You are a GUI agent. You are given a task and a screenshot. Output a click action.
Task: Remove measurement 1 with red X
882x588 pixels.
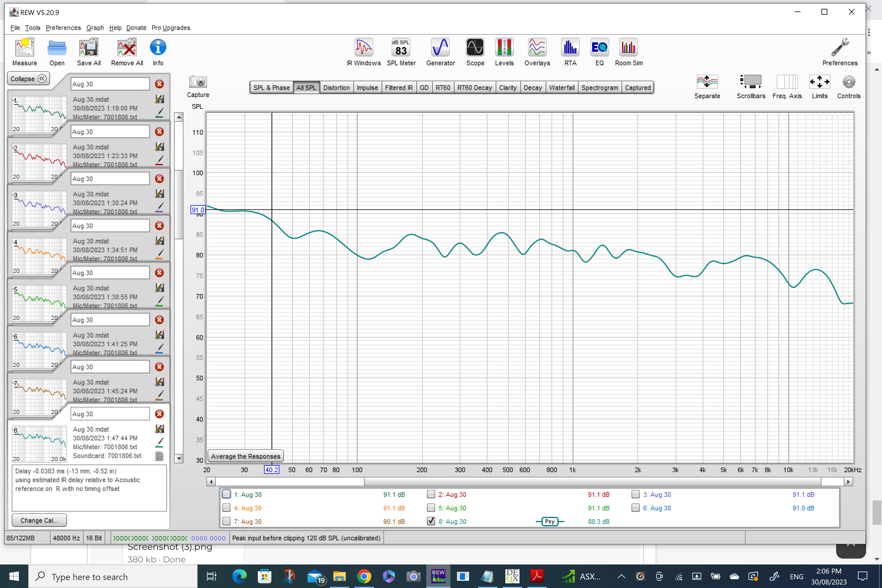159,84
